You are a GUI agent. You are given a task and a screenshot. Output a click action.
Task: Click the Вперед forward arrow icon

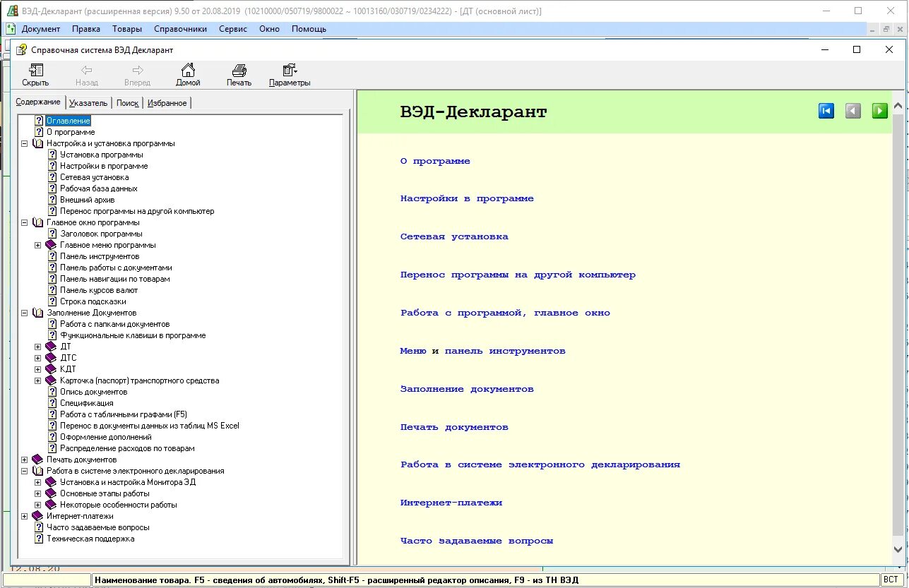pyautogui.click(x=138, y=70)
